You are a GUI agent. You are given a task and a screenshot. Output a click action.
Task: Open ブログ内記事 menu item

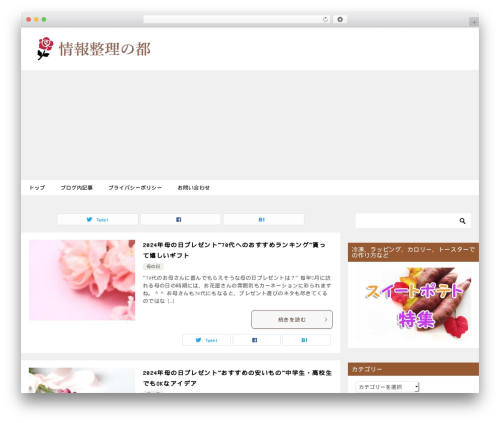click(x=77, y=188)
